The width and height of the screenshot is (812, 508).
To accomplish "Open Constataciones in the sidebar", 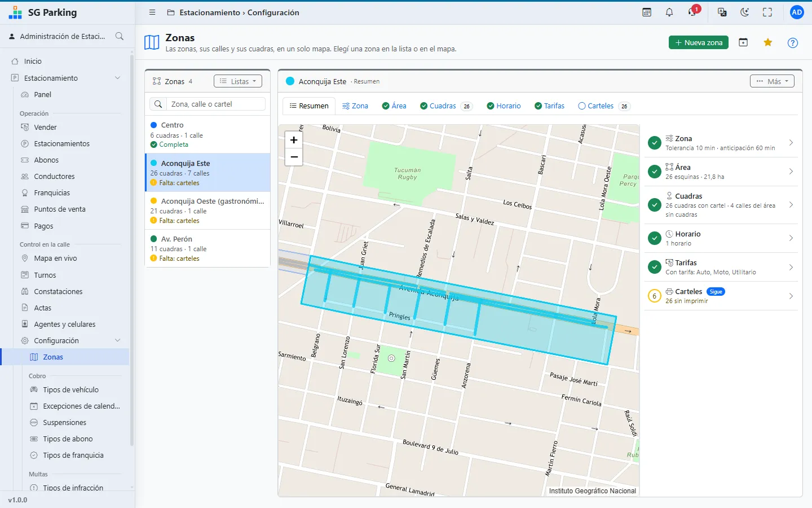I will click(x=58, y=292).
